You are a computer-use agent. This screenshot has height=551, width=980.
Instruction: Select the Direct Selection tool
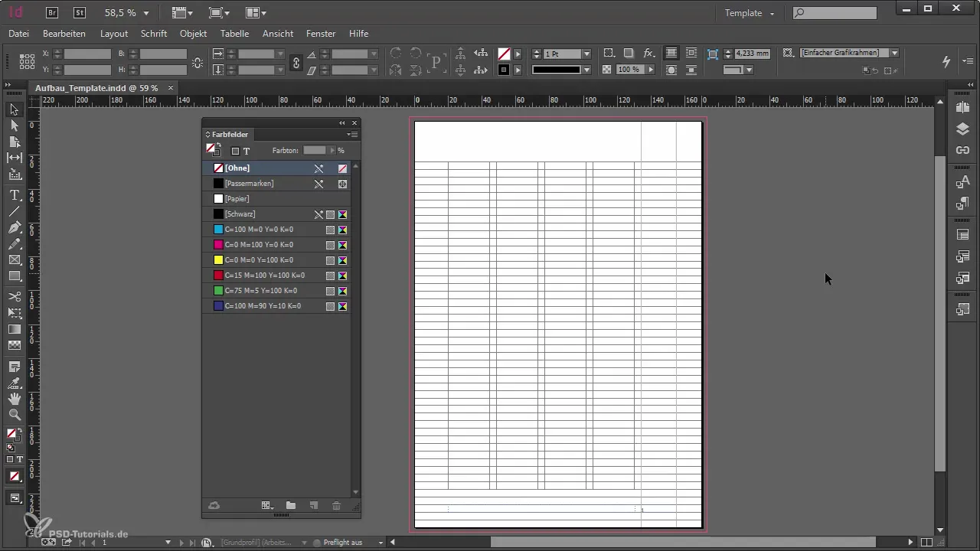(15, 126)
